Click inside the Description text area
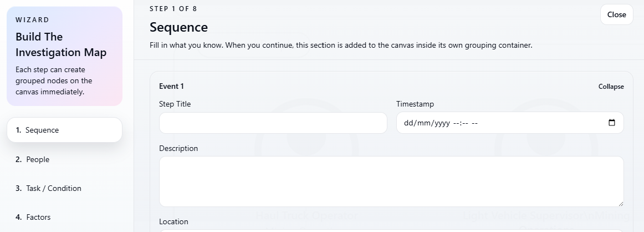 point(391,181)
